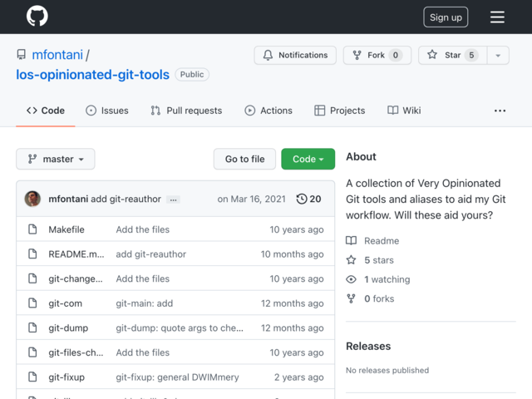Switch to the Pull requests tab
The image size is (532, 399).
[186, 111]
